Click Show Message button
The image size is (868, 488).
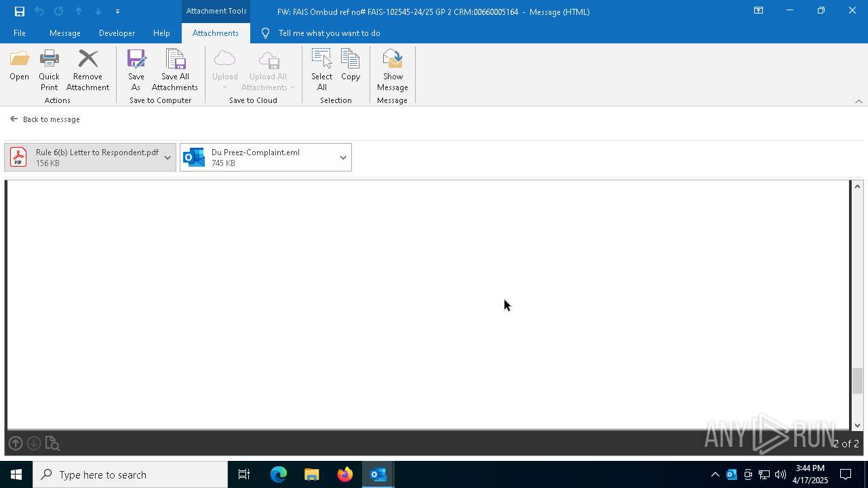[x=393, y=70]
